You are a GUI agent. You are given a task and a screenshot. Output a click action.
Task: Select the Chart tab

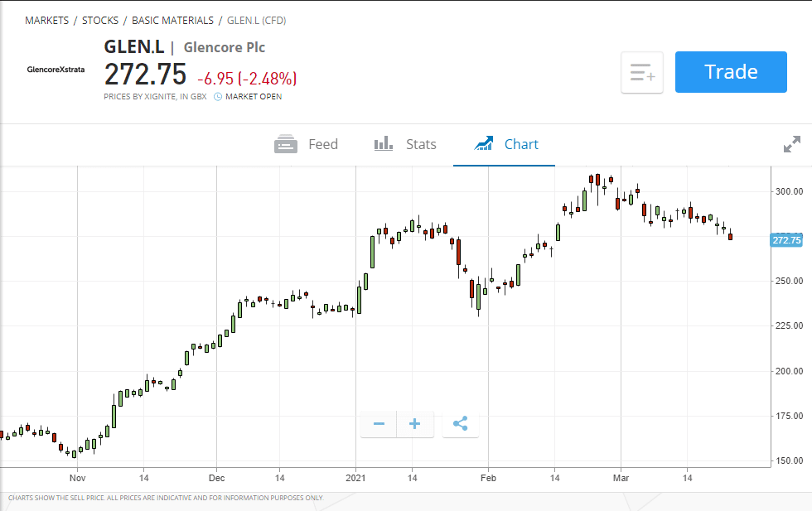point(506,144)
